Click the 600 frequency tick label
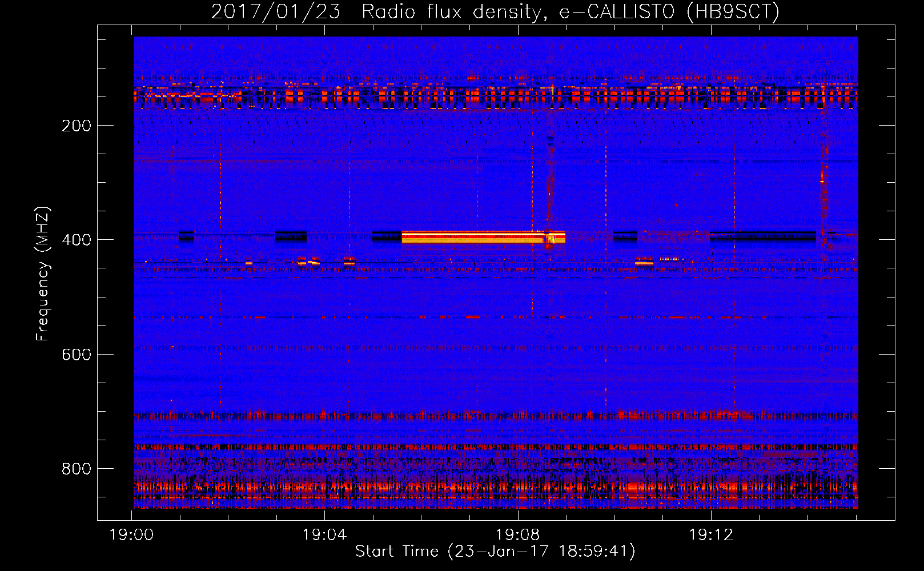Image resolution: width=924 pixels, height=571 pixels. [x=77, y=355]
